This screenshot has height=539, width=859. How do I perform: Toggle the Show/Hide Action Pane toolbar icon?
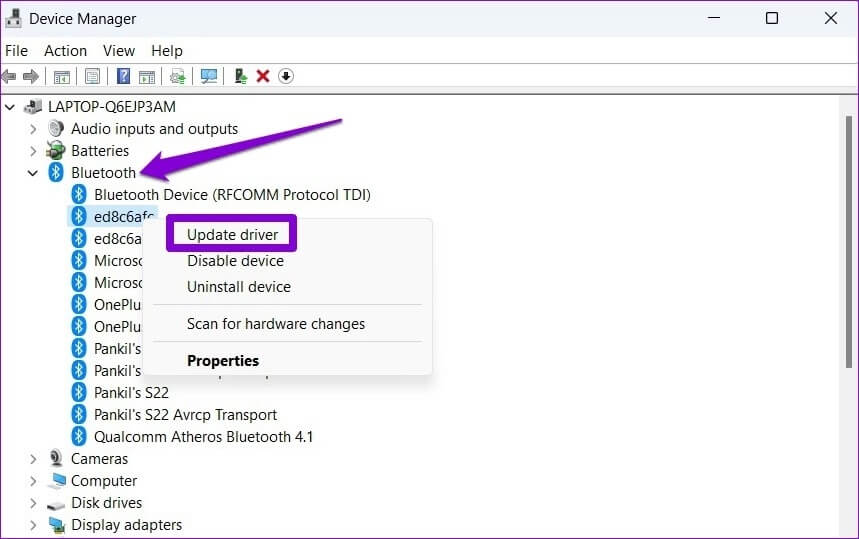(147, 77)
